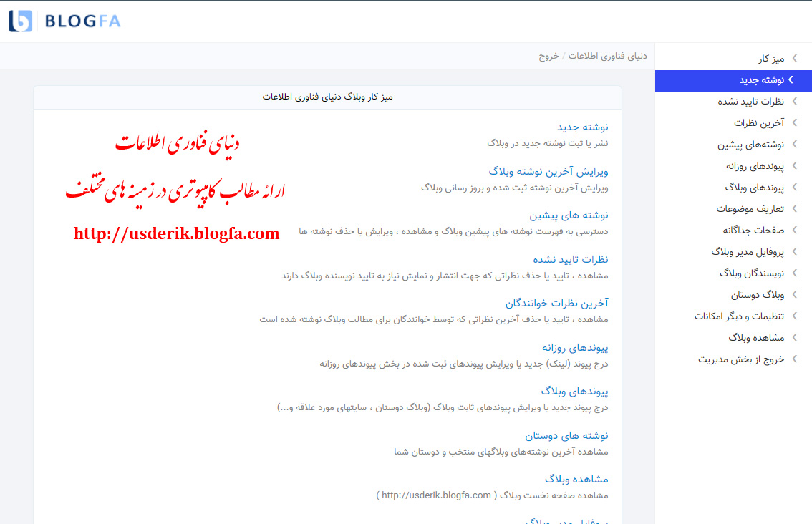The height and width of the screenshot is (524, 812).
Task: Click text ( http://usderik.blogfa.com ) under مشاهده وبلاگ
Action: pos(437,495)
